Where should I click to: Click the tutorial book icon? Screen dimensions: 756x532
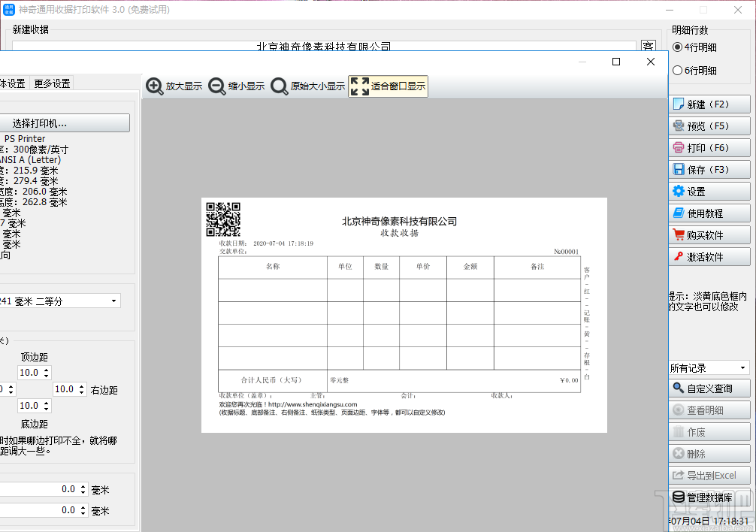coord(679,213)
